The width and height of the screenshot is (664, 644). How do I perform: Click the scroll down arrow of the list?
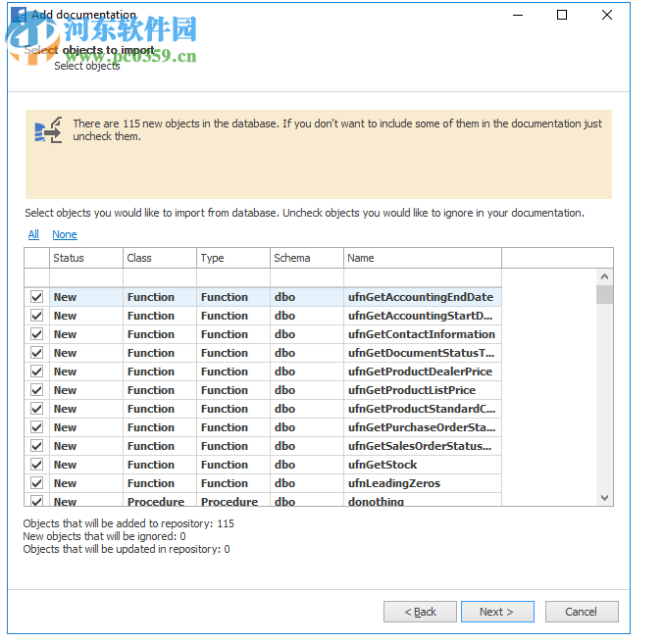pyautogui.click(x=605, y=498)
